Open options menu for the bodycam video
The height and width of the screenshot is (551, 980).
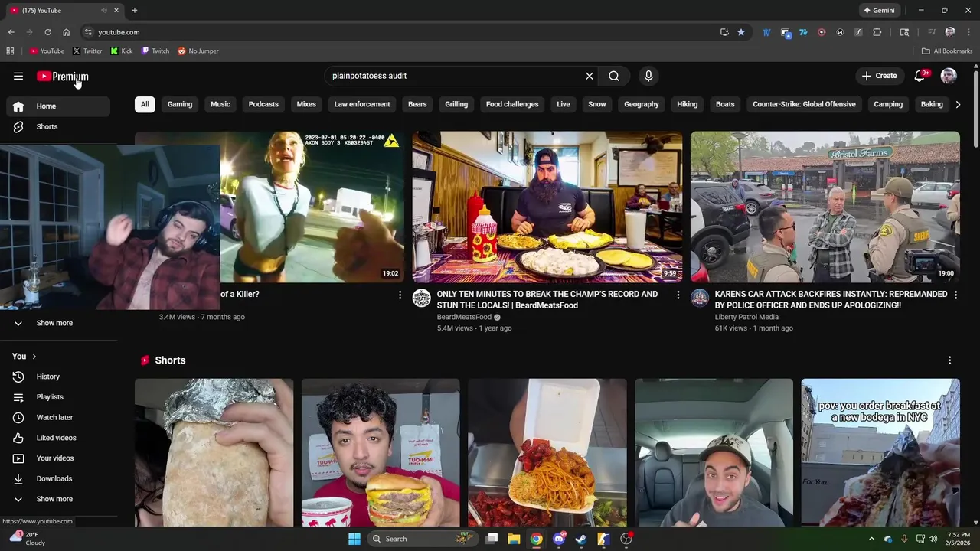coord(400,295)
